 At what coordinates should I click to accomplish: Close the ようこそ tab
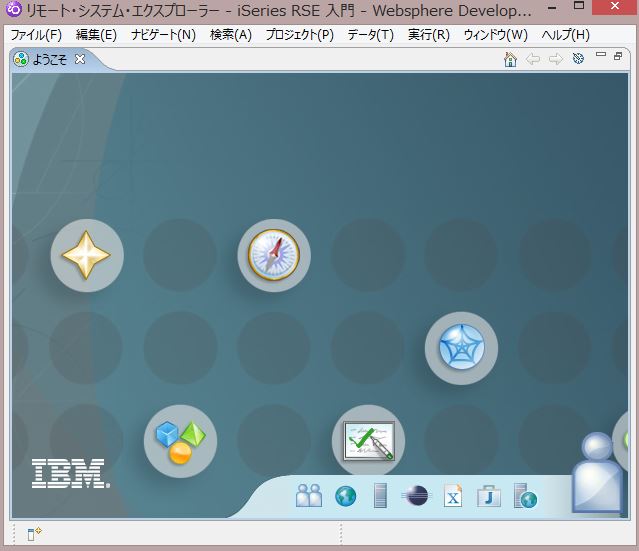(80, 60)
